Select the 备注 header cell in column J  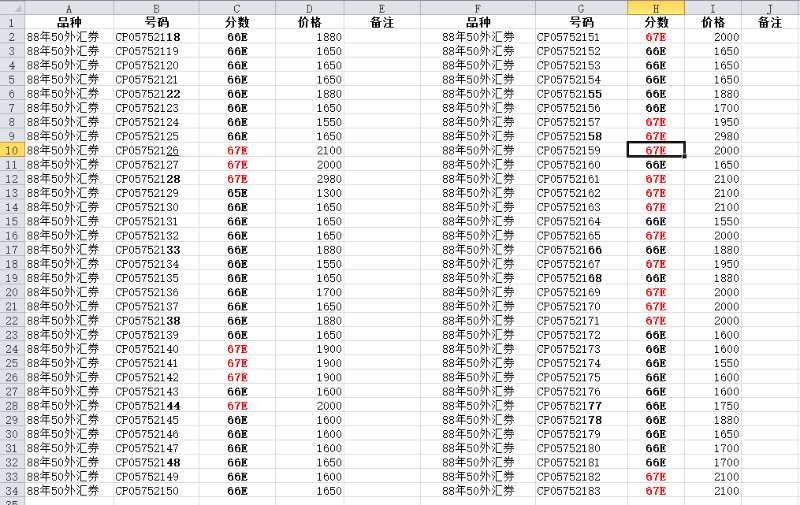coord(769,22)
